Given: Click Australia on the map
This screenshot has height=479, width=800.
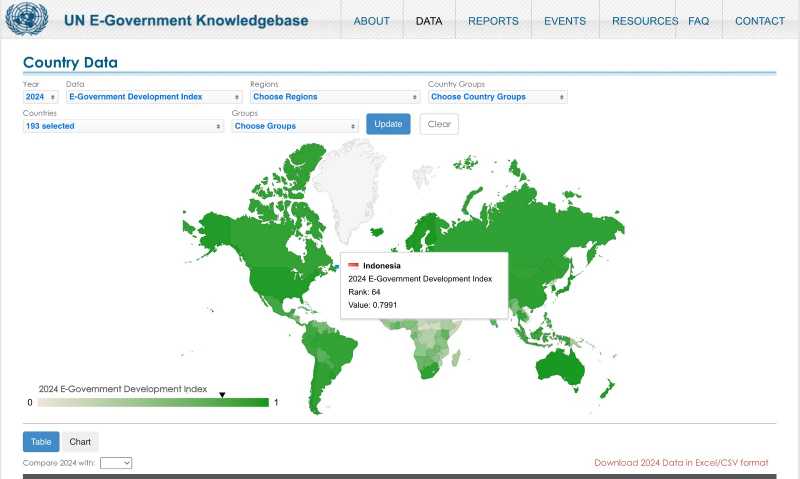Looking at the screenshot, I should point(560,366).
